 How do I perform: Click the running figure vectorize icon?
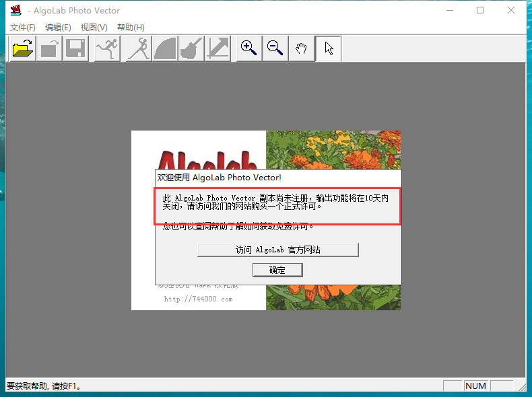[107, 48]
